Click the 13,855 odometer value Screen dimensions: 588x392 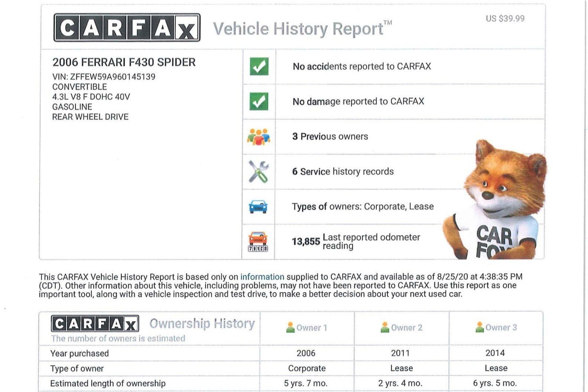306,242
